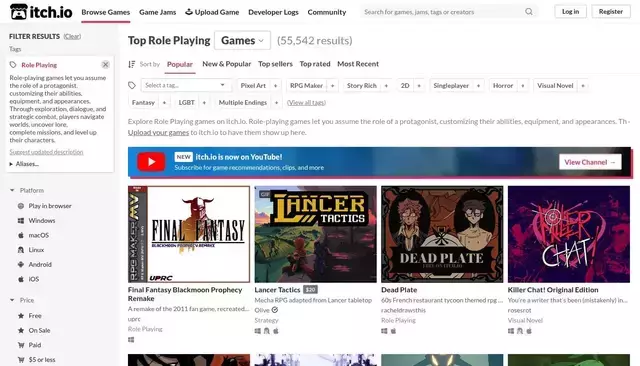Click the Linux penguin icon in sidebar
The height and width of the screenshot is (366, 640).
pos(21,250)
